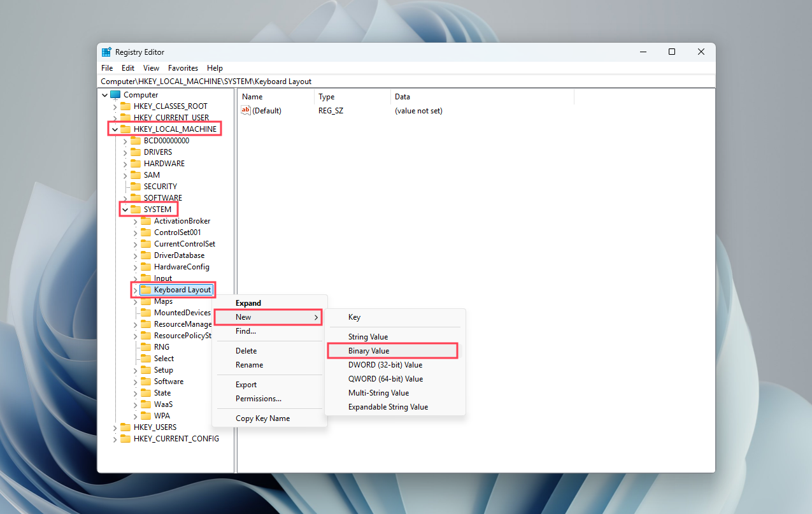
Task: Expand the HKEY_CURRENT_CONFIG hive
Action: coord(115,439)
